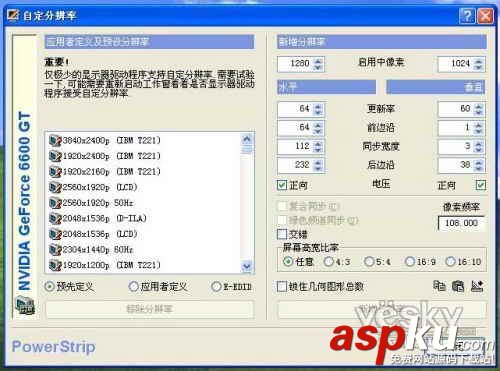Toggle the vertical 正向 polarity checkbox
The image size is (500, 371).
(x=480, y=185)
